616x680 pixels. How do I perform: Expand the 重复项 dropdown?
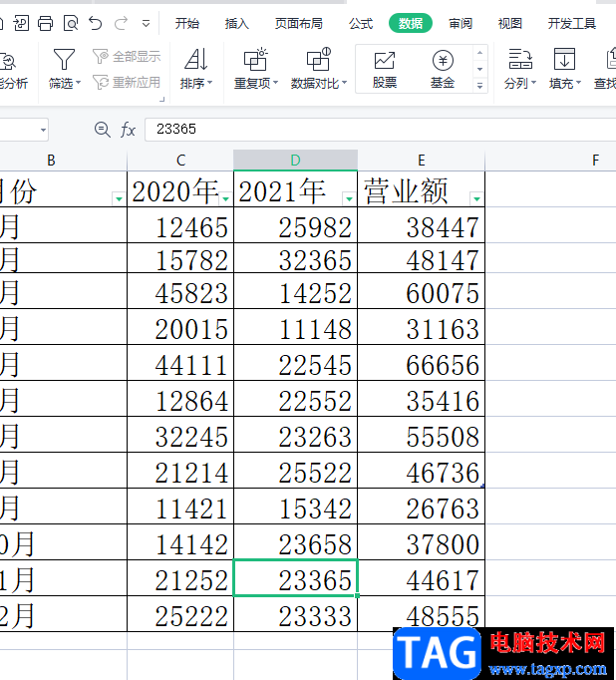(x=276, y=82)
